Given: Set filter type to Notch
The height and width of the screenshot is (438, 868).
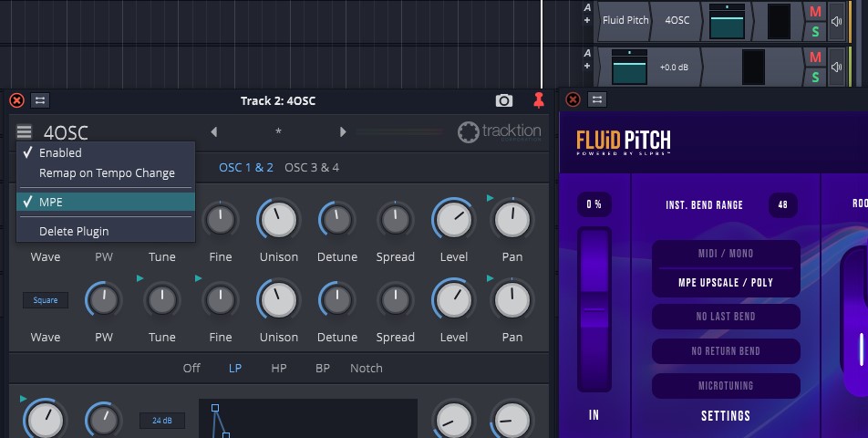Looking at the screenshot, I should (x=366, y=369).
